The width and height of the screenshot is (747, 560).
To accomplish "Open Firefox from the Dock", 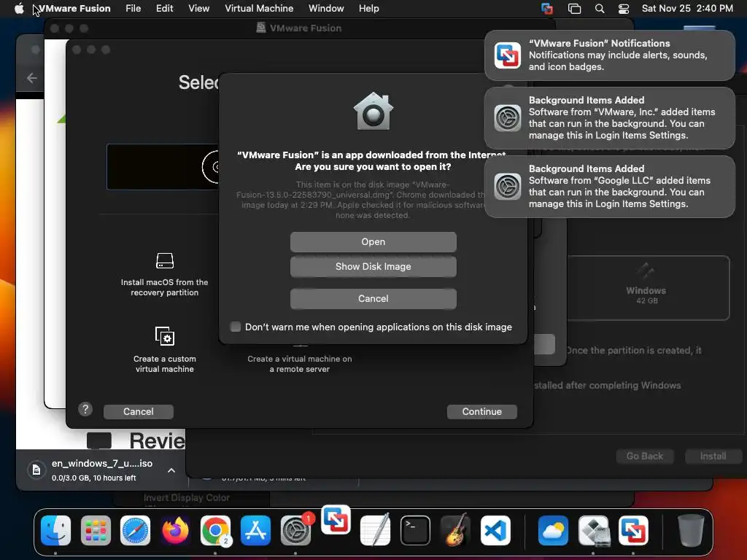I will 175,531.
